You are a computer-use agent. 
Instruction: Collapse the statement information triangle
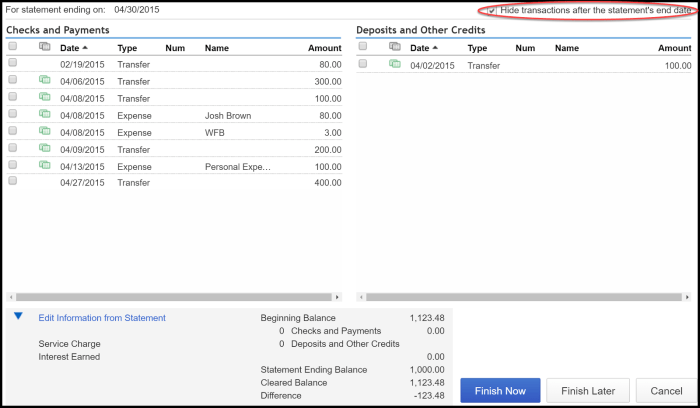click(x=18, y=317)
